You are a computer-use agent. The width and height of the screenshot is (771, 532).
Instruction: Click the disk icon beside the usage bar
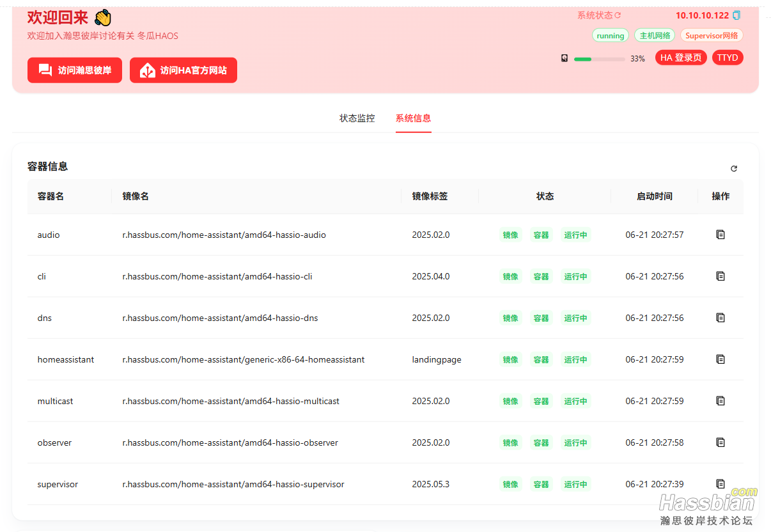click(x=565, y=58)
